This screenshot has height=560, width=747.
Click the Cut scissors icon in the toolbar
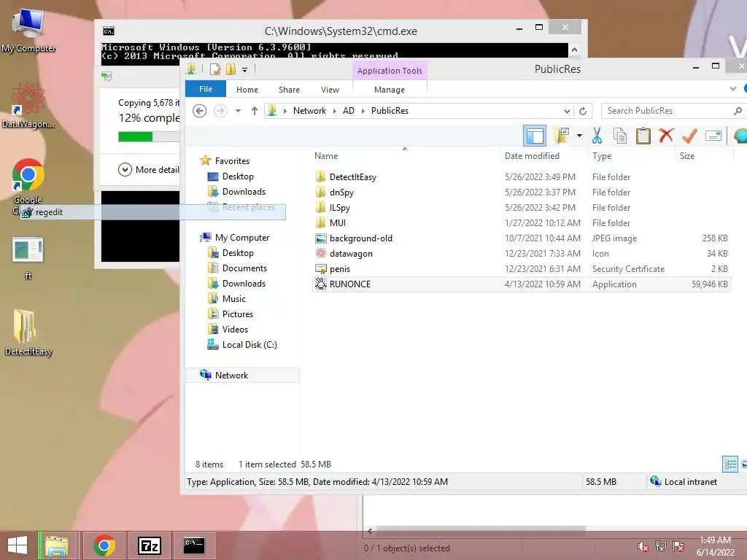tap(597, 136)
